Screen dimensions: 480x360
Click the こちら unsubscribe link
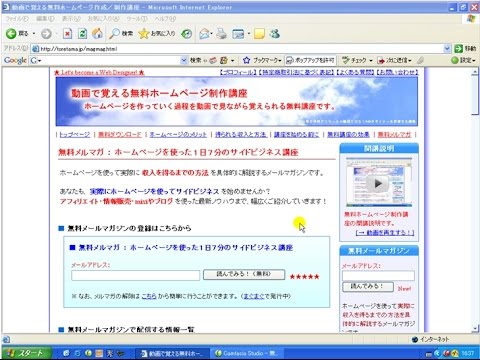coord(149,296)
